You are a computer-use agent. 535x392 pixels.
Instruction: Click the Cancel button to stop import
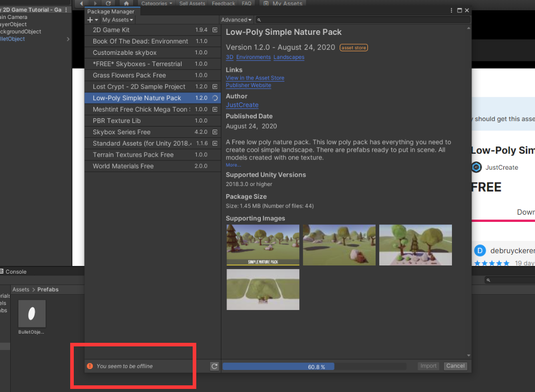(455, 366)
